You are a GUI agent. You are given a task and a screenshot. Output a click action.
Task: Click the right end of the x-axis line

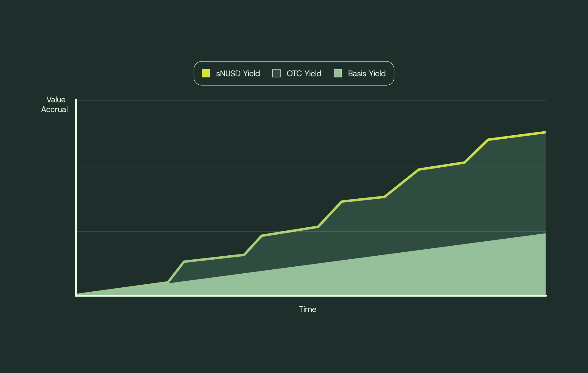(x=546, y=296)
